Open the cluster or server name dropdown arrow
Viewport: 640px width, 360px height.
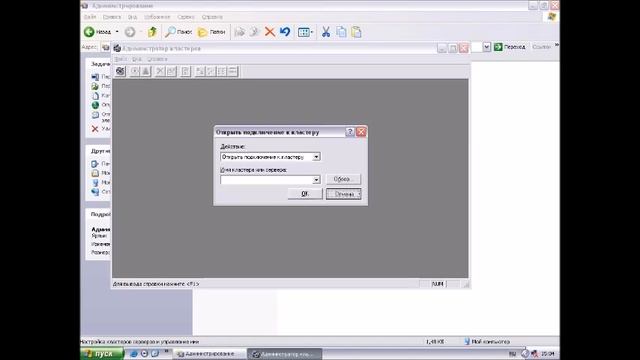(316, 180)
